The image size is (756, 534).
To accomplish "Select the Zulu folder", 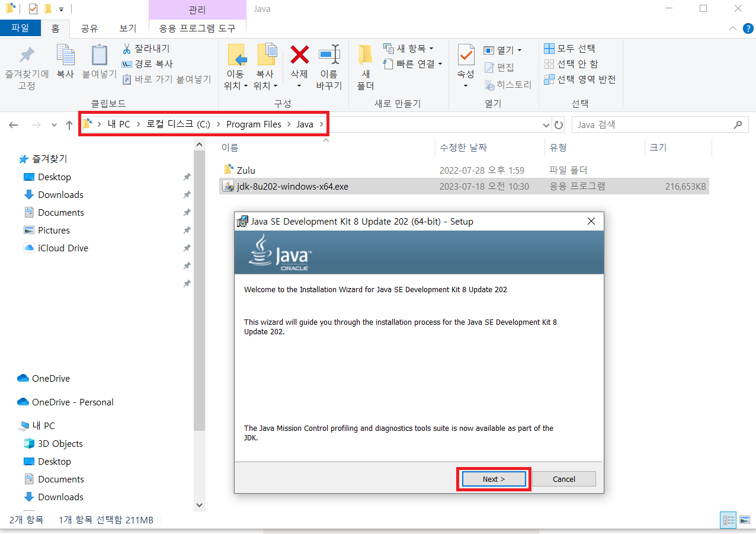I will coord(246,170).
